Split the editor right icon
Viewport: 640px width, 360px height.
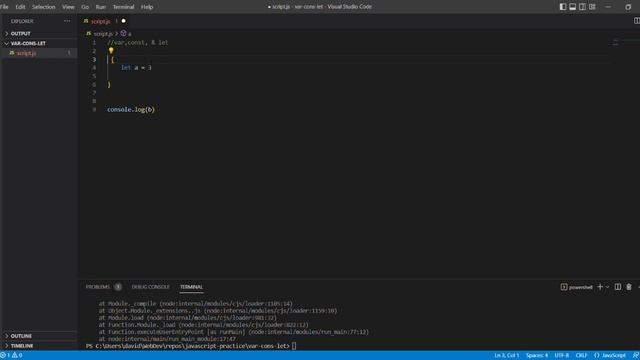(636, 21)
